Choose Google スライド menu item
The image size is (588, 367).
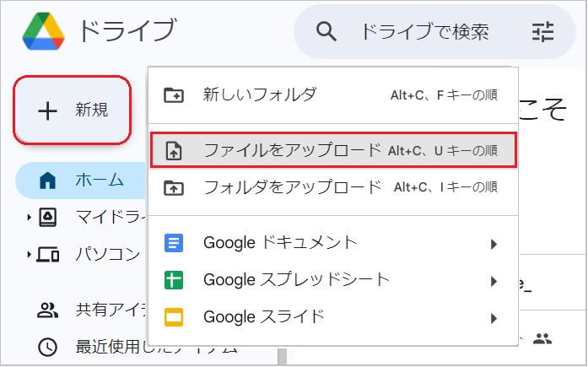pyautogui.click(x=333, y=317)
